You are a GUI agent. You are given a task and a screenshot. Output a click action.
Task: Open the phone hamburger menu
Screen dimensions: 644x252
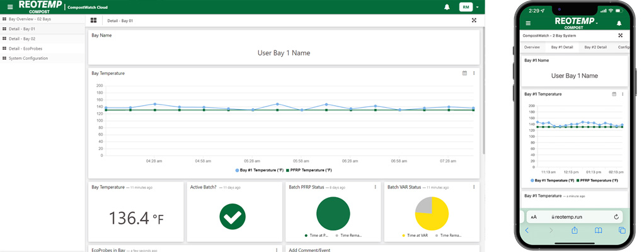[528, 23]
